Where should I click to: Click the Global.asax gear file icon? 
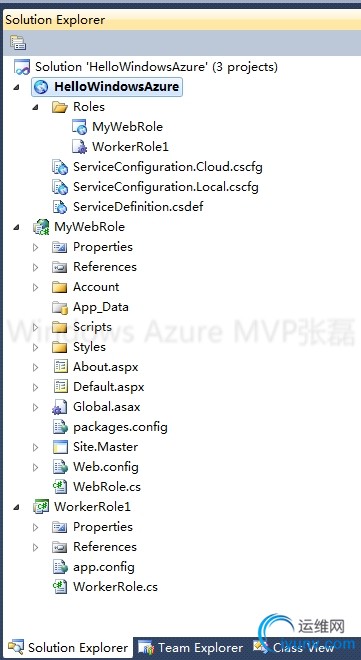click(60, 407)
